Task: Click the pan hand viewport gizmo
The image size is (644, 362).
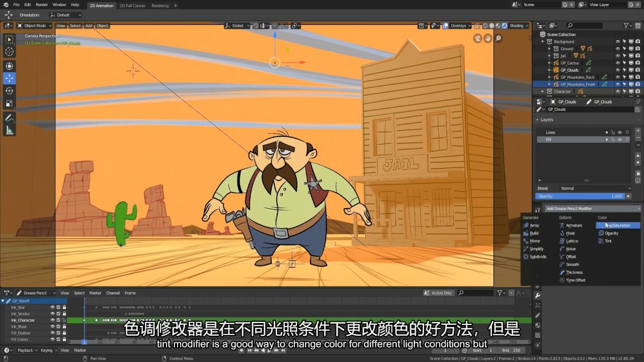Action: (x=488, y=38)
